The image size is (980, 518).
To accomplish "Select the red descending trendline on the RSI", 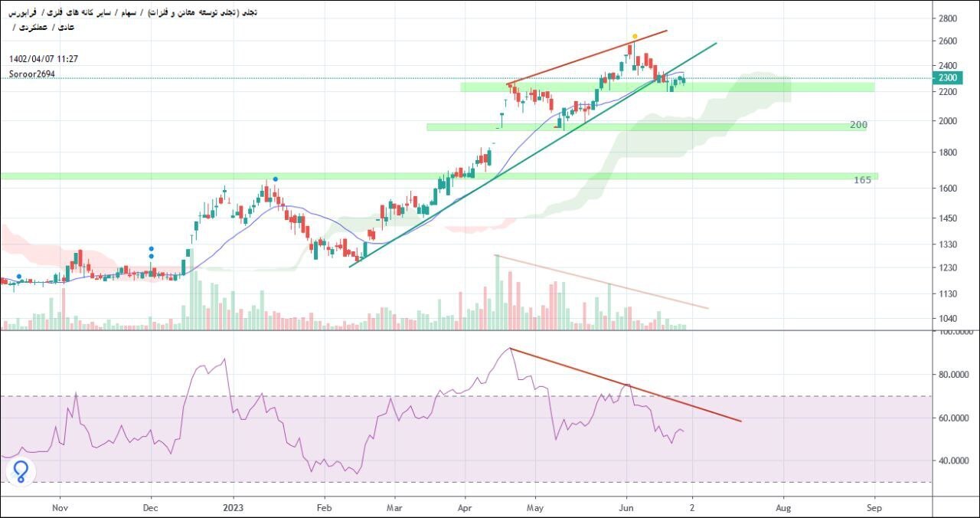I will (x=626, y=385).
